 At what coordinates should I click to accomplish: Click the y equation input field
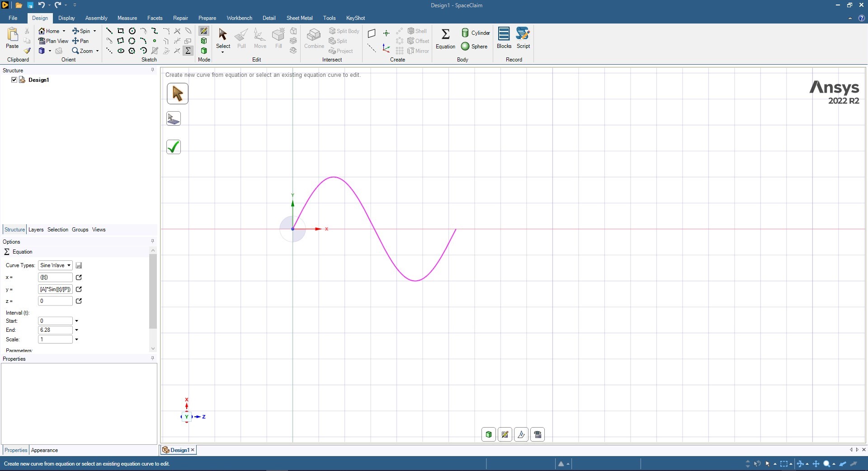click(55, 289)
